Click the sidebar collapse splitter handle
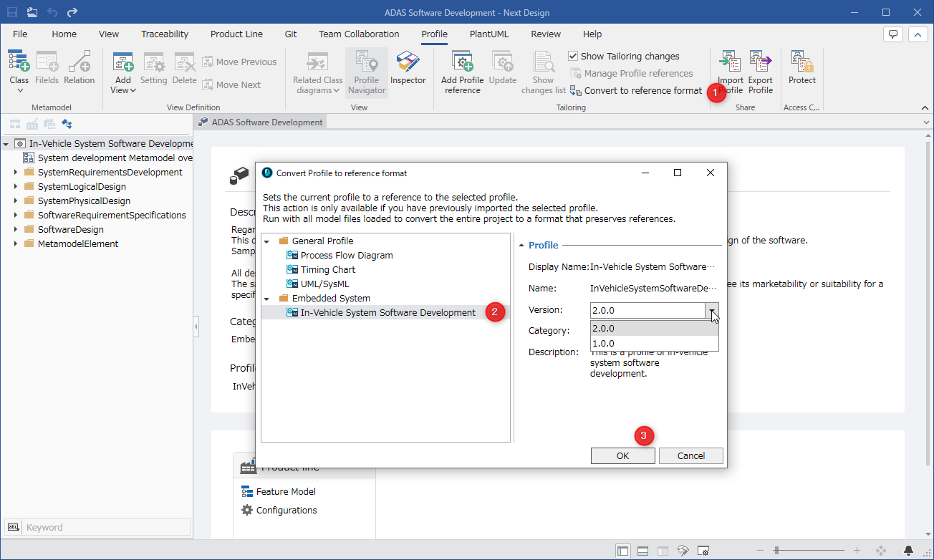Viewport: 934px width, 560px height. (196, 327)
